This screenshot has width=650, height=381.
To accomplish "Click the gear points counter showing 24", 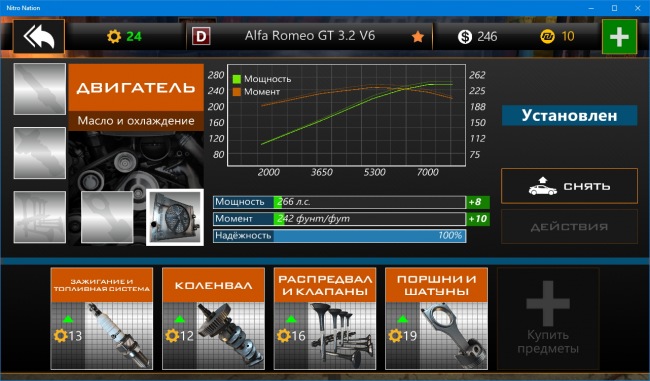I will [x=124, y=36].
